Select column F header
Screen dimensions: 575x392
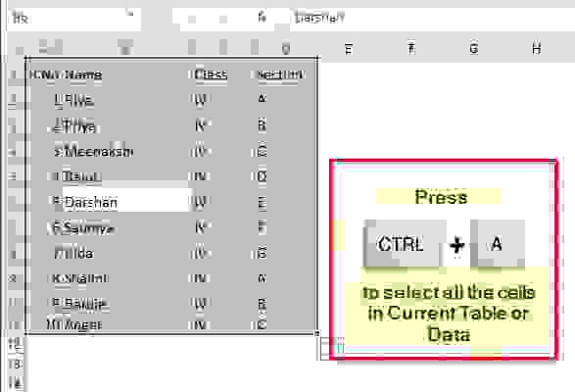click(411, 48)
